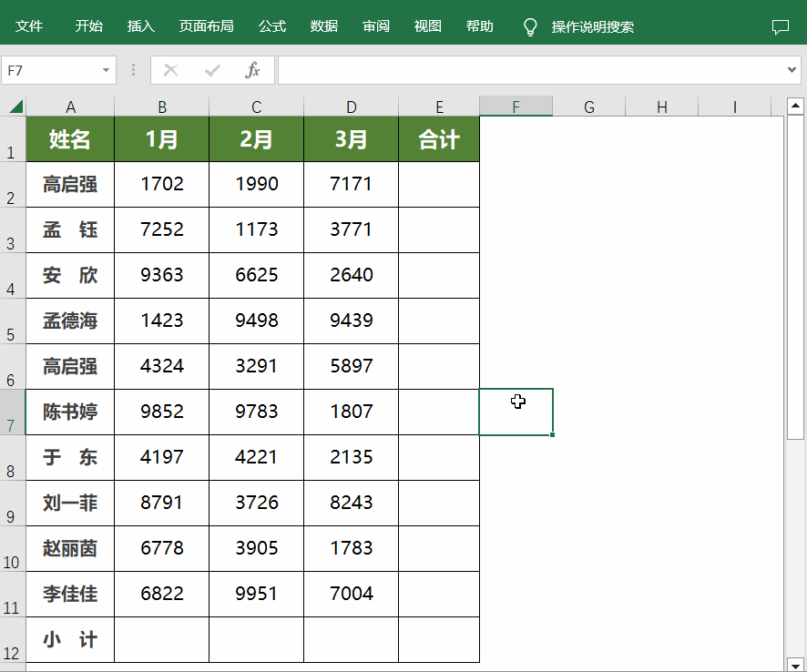Select the 合计 header cell
The image size is (807, 672).
(x=439, y=139)
